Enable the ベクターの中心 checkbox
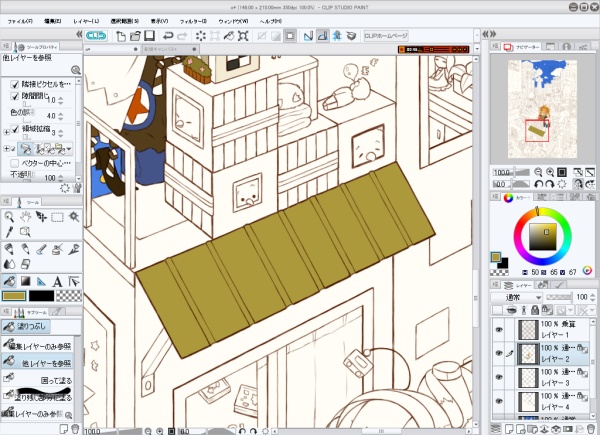Screen dimensions: 600x435 13,162
